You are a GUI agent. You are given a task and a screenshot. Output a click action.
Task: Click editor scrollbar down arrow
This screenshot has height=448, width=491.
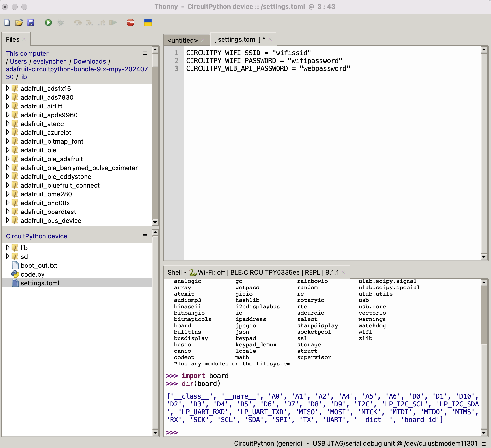[484, 257]
